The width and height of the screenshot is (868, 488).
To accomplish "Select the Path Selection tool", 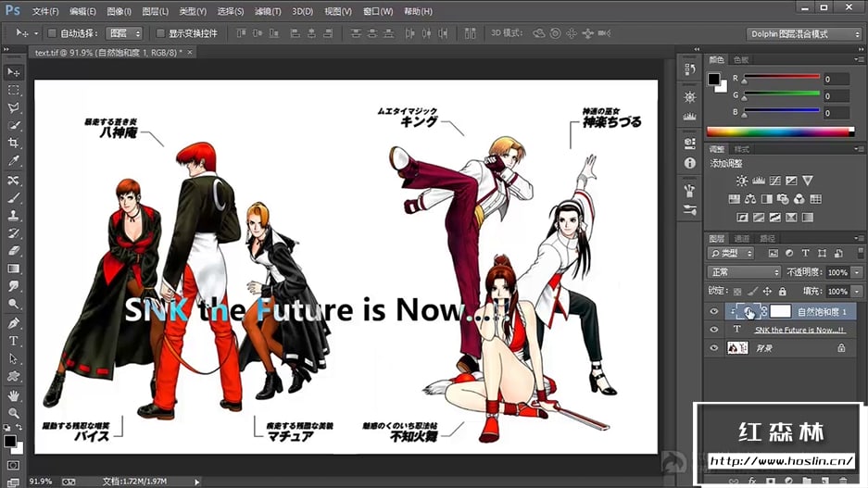I will (x=13, y=358).
